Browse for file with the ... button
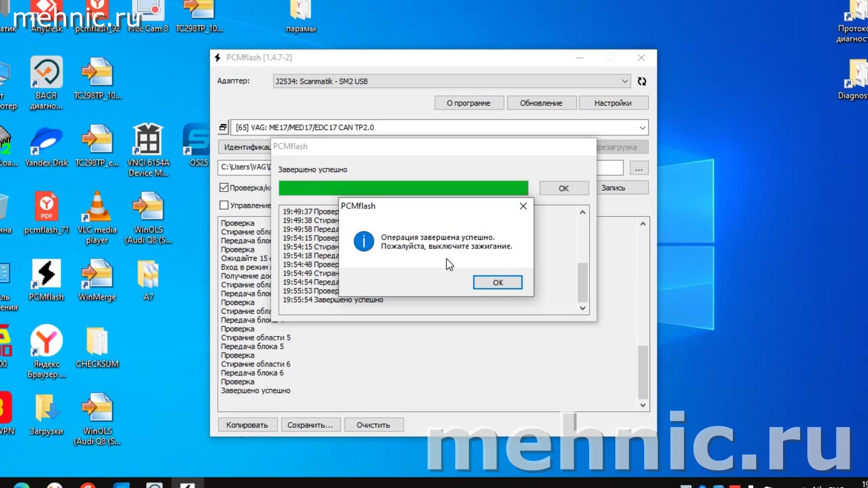Image resolution: width=868 pixels, height=488 pixels. click(x=638, y=168)
